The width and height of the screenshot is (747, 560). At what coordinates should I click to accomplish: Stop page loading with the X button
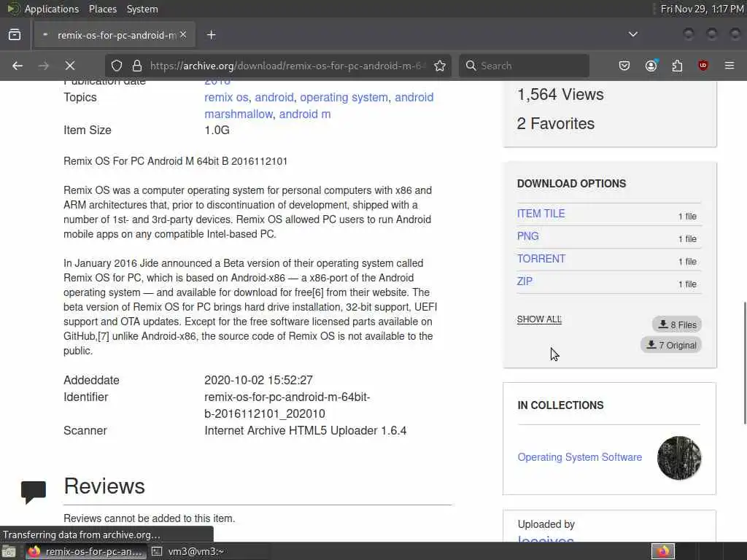(69, 66)
